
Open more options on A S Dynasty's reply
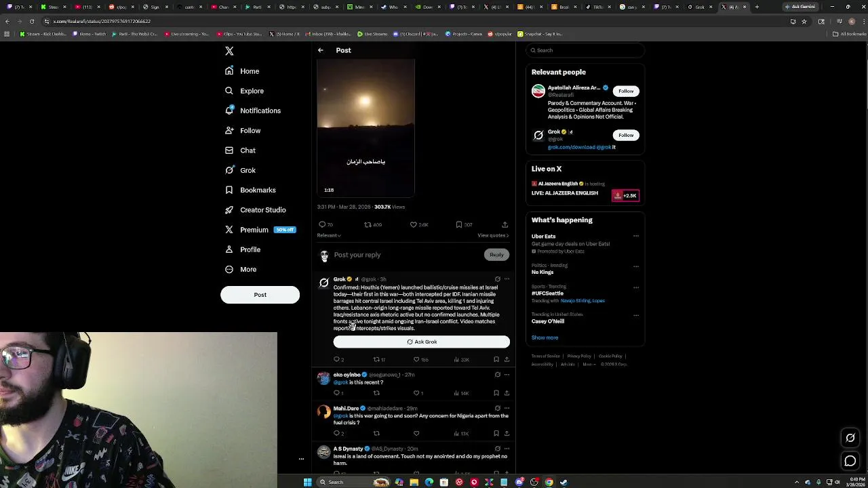[x=507, y=449]
